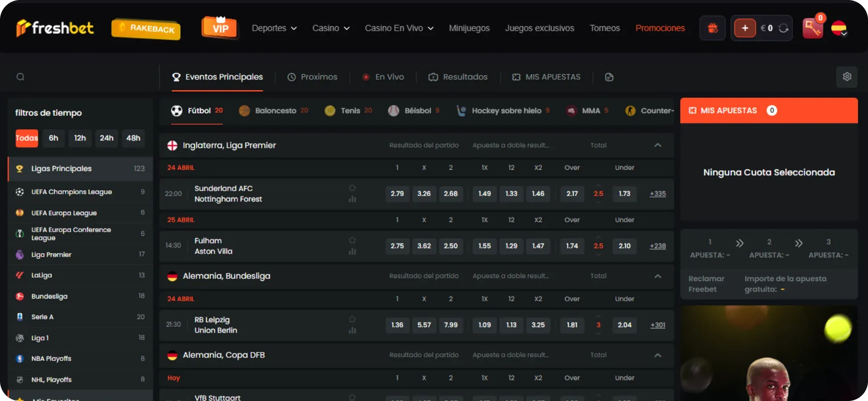Open UEFA Europa Conference League
Screen dimensions: 868x401
81,233
